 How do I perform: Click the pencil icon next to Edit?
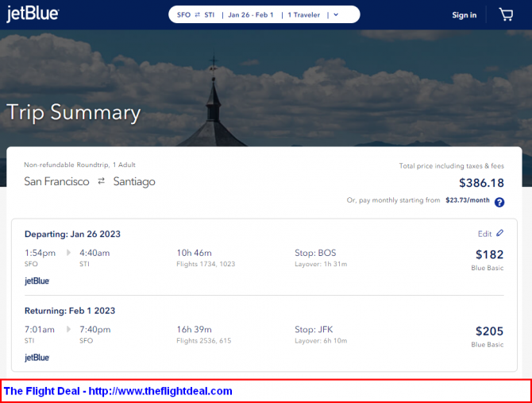coord(499,233)
